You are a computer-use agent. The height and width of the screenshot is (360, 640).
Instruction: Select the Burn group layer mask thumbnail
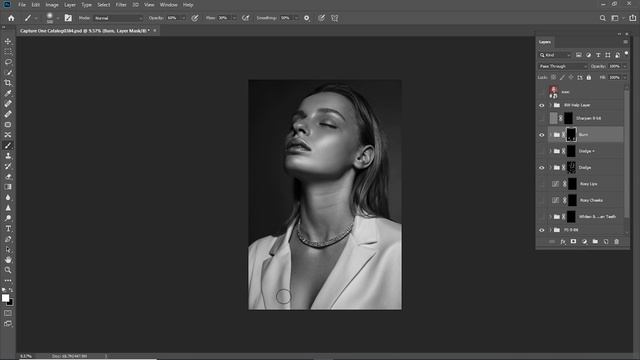point(571,135)
